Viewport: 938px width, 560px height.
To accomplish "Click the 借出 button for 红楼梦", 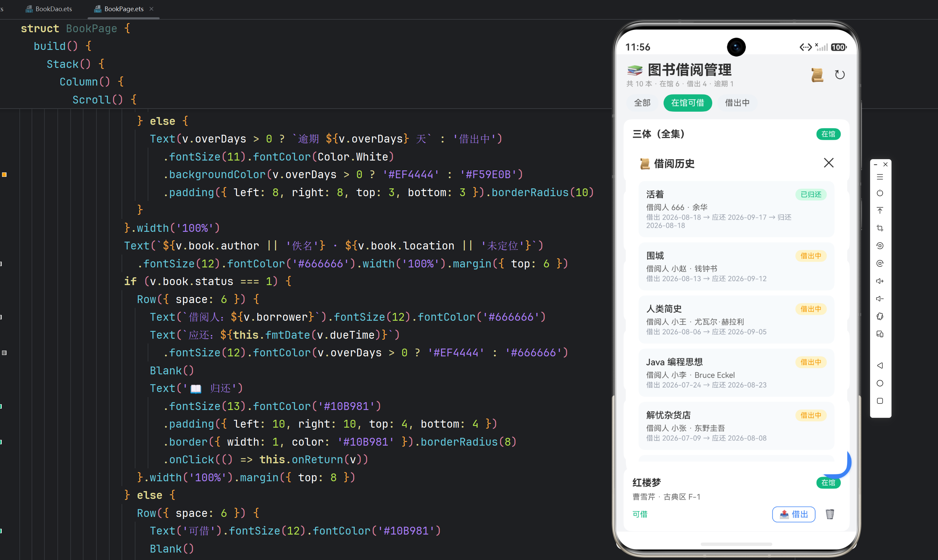I will coord(794,514).
